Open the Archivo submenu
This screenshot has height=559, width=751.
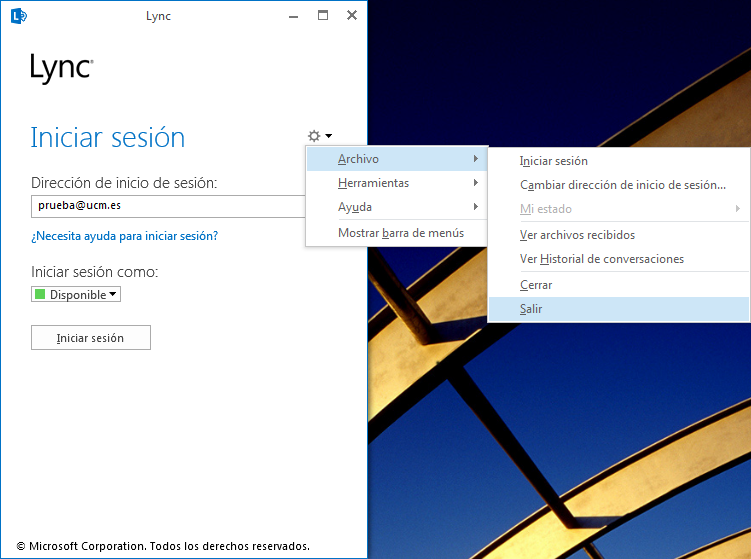coord(397,159)
